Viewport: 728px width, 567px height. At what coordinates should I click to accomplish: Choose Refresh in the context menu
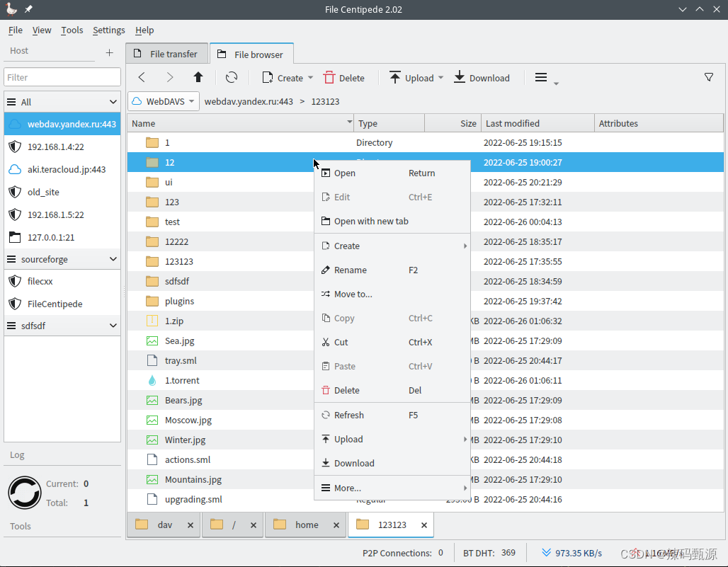tap(392, 415)
